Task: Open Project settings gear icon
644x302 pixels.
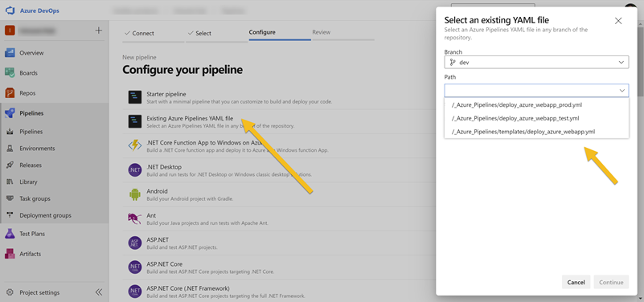Action: tap(10, 292)
